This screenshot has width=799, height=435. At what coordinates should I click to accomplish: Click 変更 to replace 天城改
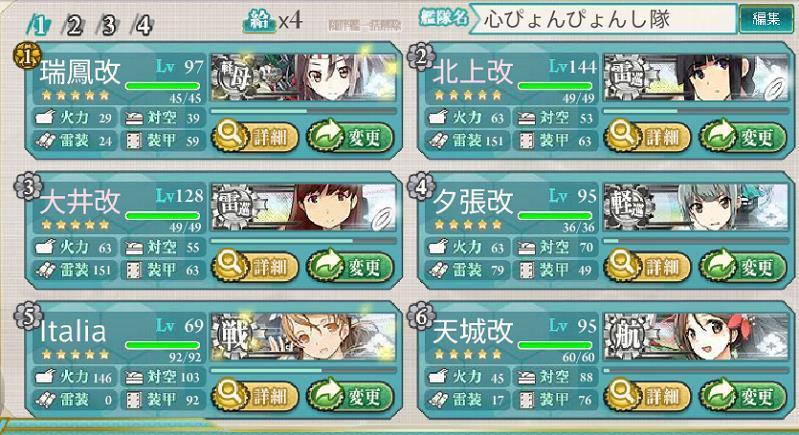tap(743, 396)
